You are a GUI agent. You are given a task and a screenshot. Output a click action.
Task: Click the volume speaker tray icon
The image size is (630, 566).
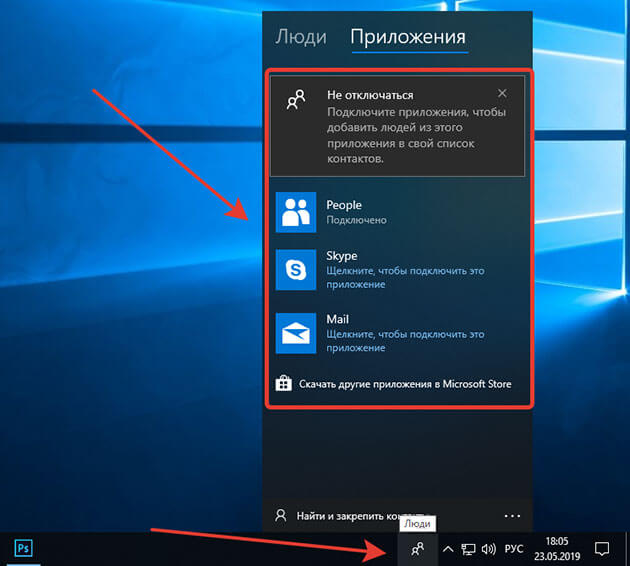488,549
